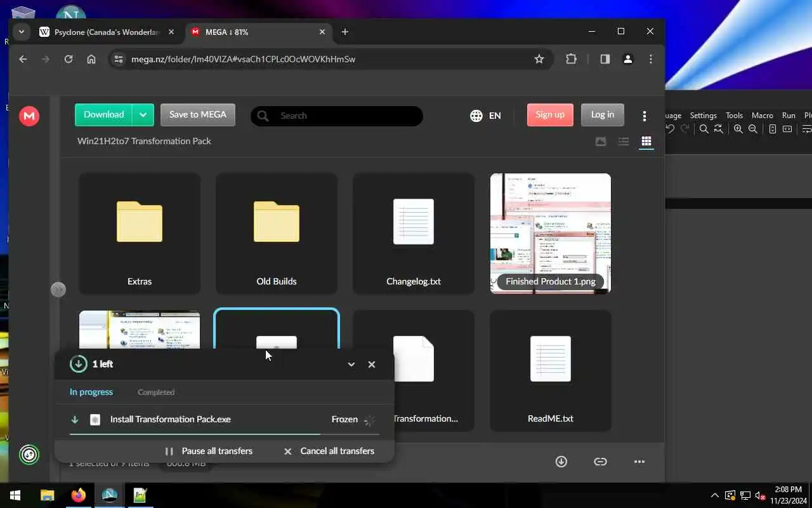Image resolution: width=812 pixels, height=508 pixels.
Task: Expand the MEGA sidebar with double-arrow handle
Action: (x=58, y=290)
